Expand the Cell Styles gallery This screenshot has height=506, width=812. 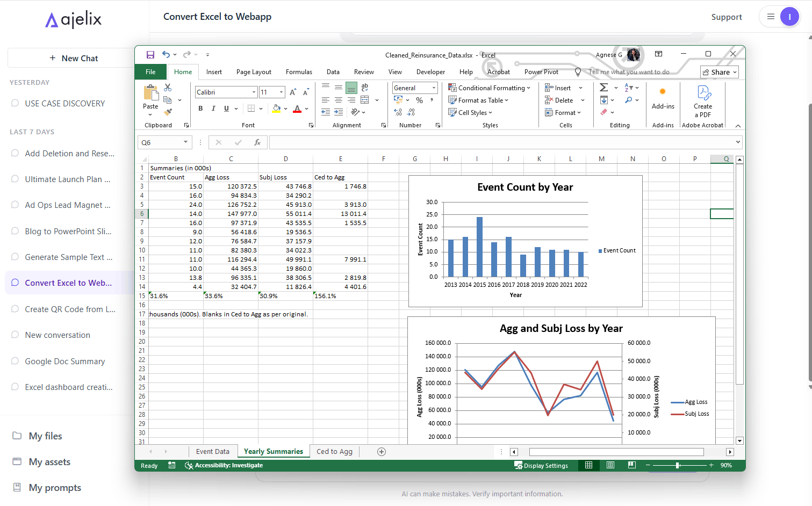click(x=470, y=112)
